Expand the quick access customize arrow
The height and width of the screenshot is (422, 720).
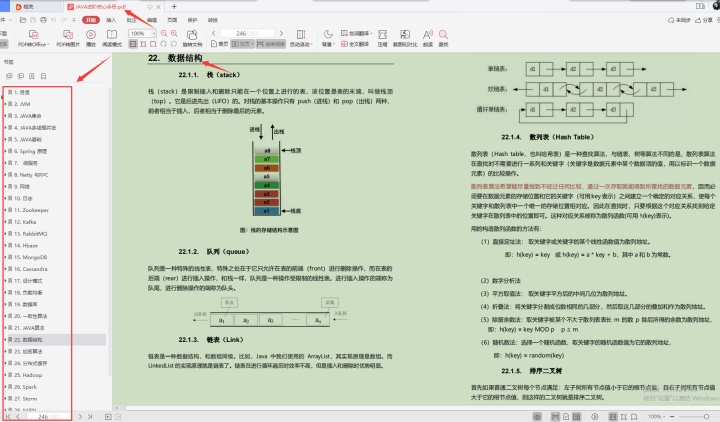click(x=74, y=20)
